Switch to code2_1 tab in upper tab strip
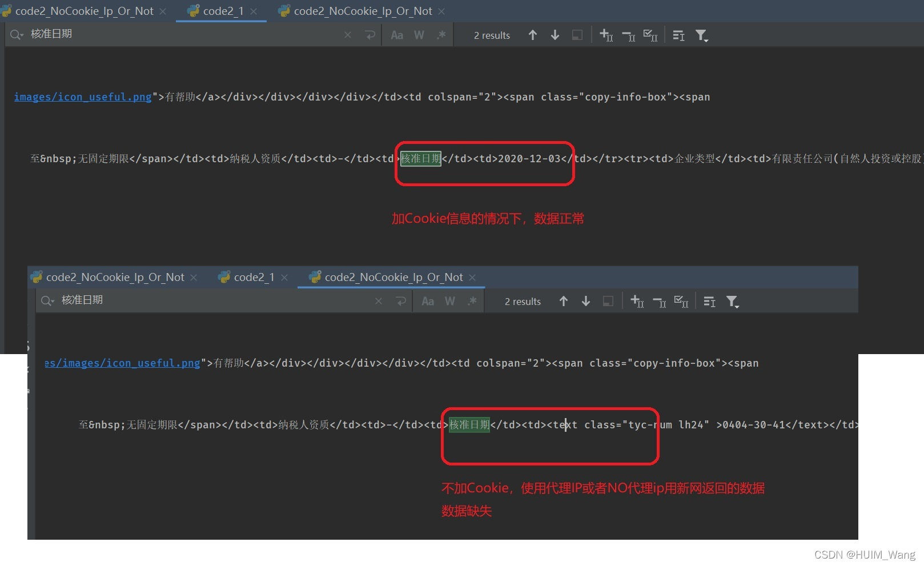The width and height of the screenshot is (924, 566). (x=223, y=11)
